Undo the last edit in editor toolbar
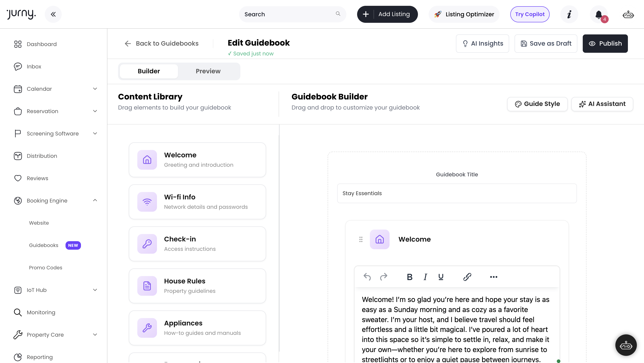 point(367,276)
